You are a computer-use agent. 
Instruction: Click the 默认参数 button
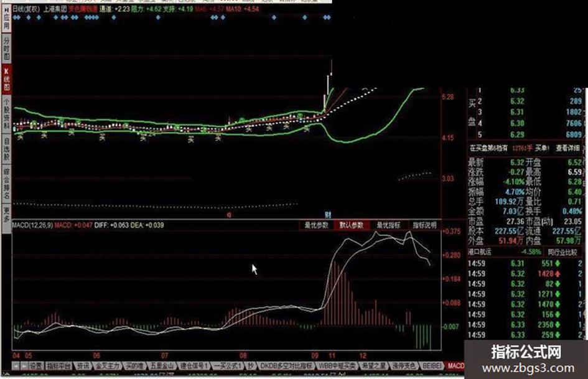pyautogui.click(x=352, y=225)
